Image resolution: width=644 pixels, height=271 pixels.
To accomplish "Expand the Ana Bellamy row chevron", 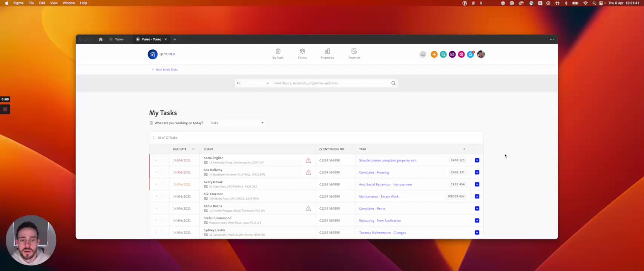I will (x=156, y=172).
